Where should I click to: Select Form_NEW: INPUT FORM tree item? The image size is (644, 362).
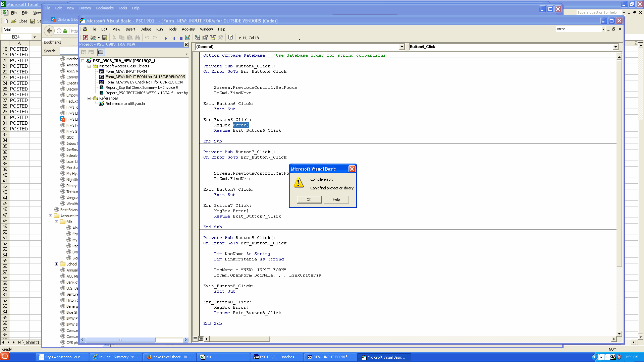pos(126,71)
